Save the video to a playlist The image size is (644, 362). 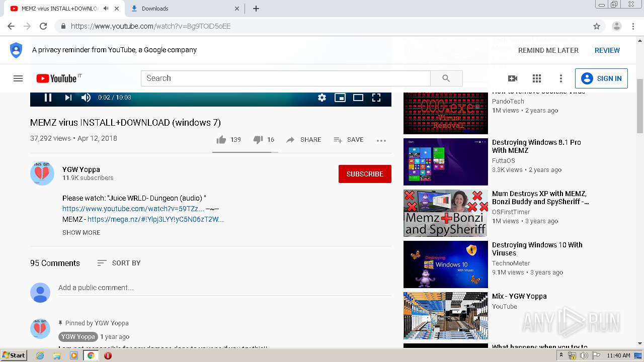click(x=348, y=140)
